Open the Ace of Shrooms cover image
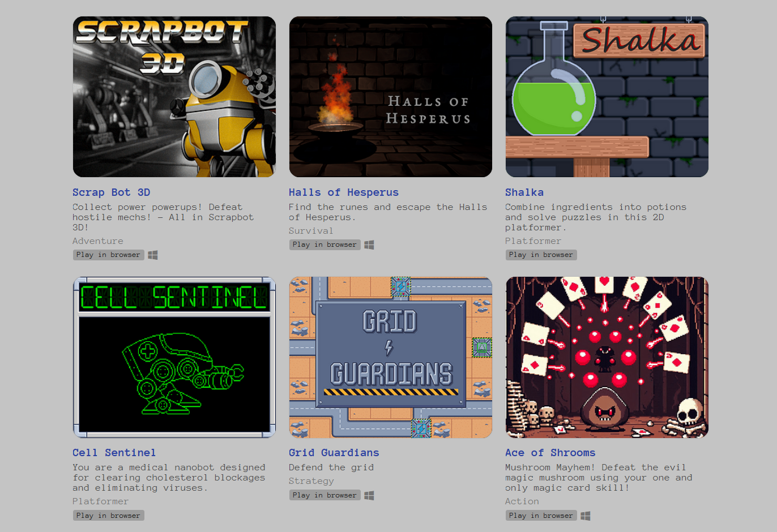777x532 pixels. [x=607, y=357]
